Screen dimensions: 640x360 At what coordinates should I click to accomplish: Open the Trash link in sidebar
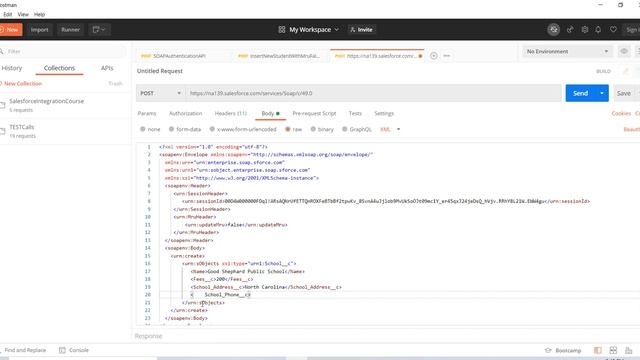tap(116, 83)
